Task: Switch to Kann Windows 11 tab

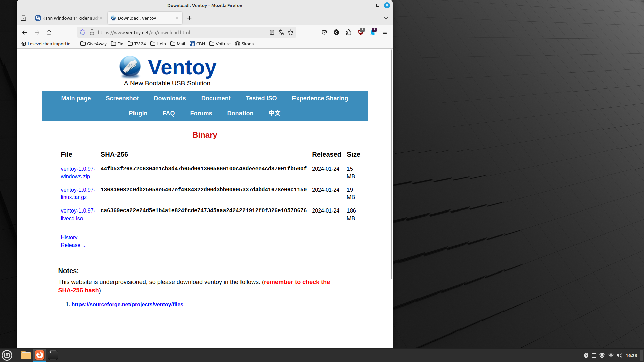Action: point(69,18)
